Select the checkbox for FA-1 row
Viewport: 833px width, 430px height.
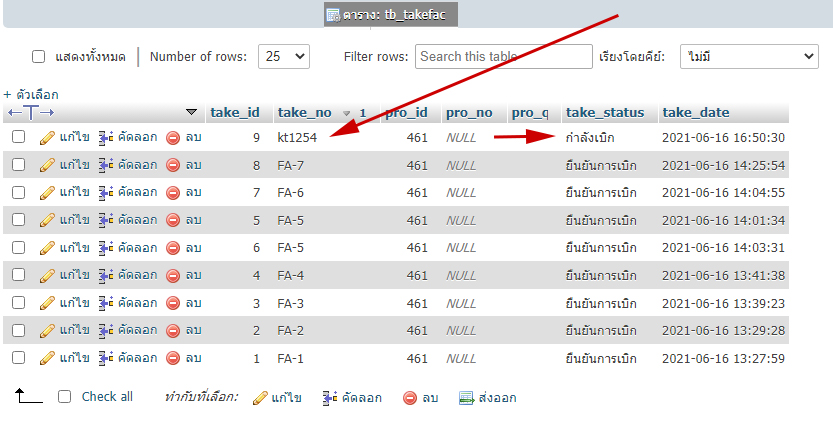tap(19, 358)
